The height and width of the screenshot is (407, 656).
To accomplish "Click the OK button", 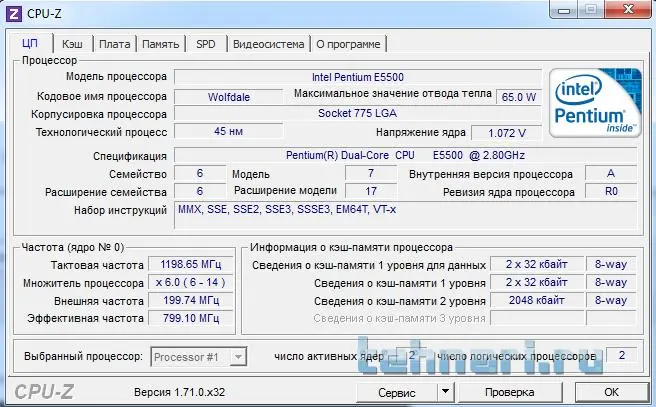I will click(611, 392).
